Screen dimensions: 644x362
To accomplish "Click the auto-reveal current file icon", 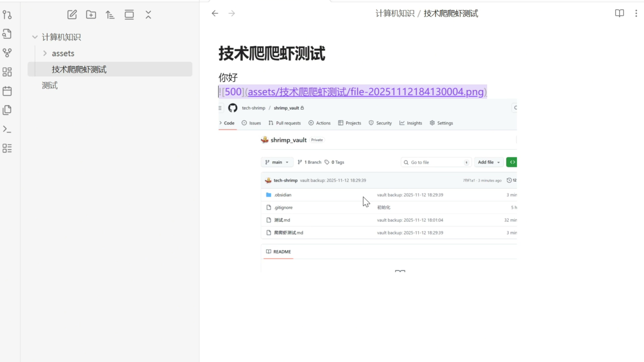I will 129,15.
